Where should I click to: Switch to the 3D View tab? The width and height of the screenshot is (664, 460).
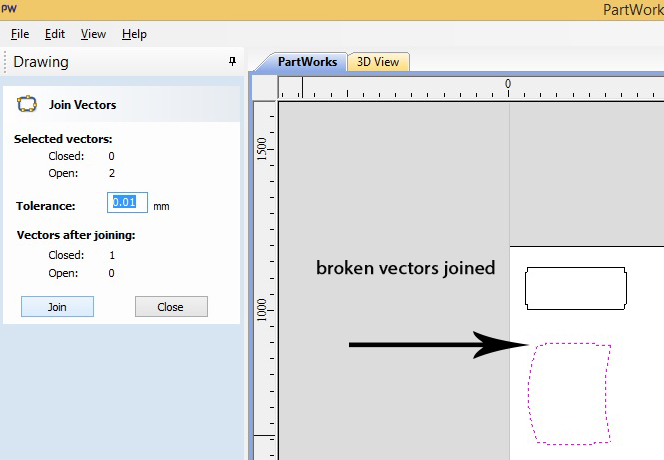click(x=378, y=62)
